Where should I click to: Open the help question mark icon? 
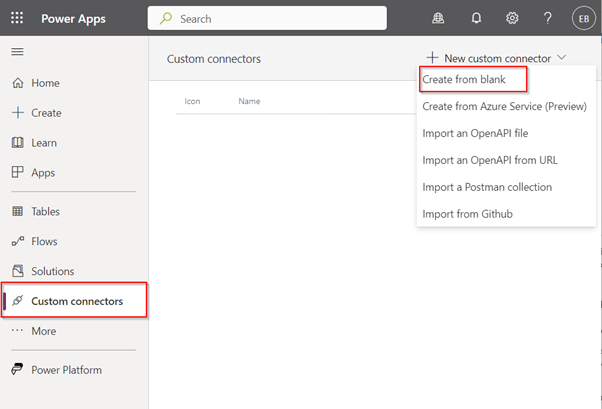[548, 18]
